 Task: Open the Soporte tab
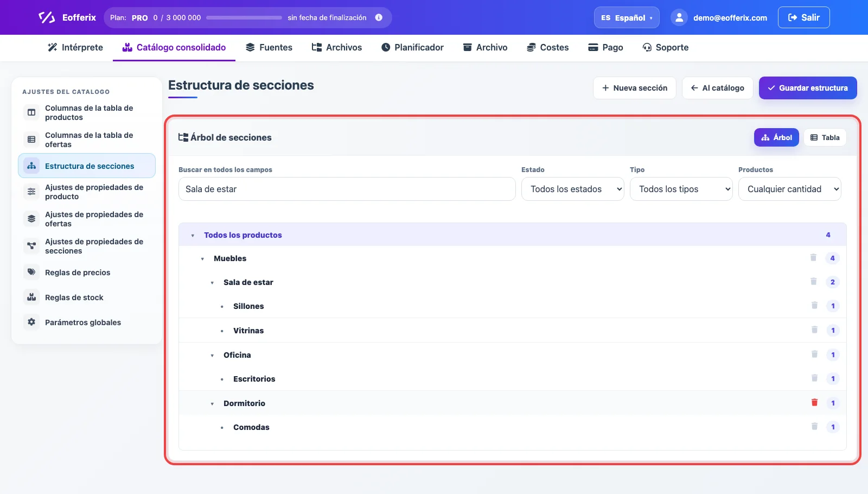tap(665, 47)
